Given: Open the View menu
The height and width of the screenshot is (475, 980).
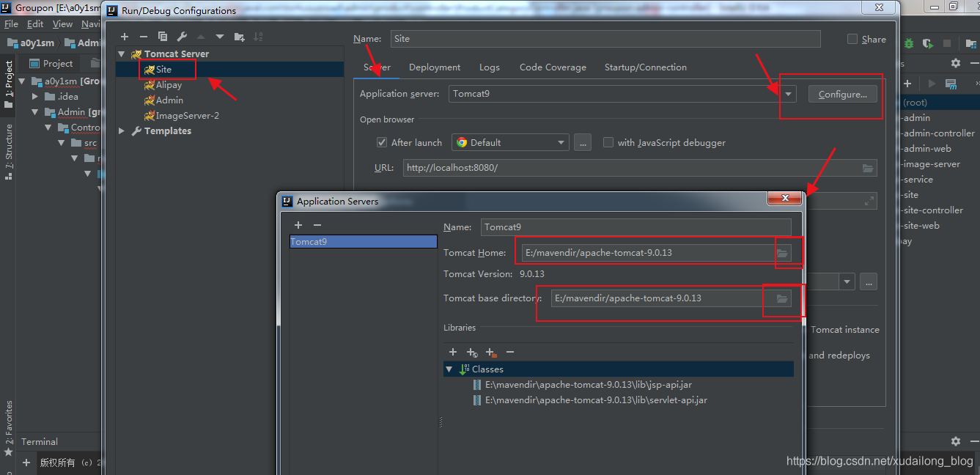Looking at the screenshot, I should pos(62,24).
